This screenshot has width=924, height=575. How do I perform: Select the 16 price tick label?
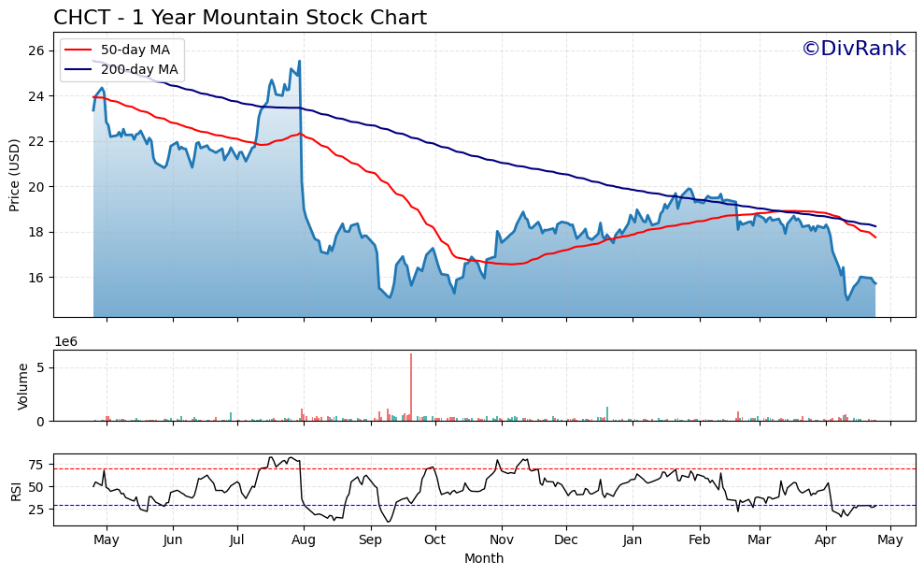pos(36,278)
